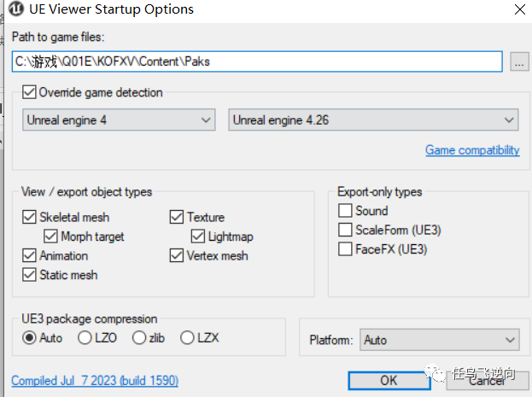532x397 pixels.
Task: Disable the Animation checkbox
Action: pos(29,255)
